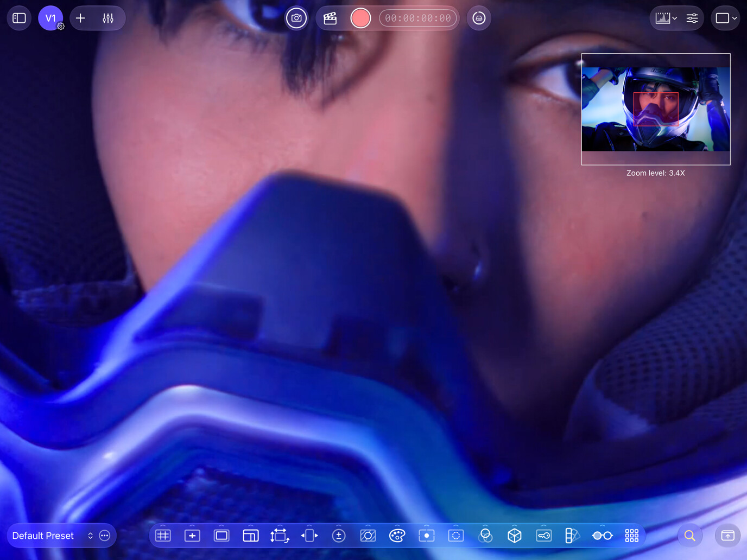This screenshot has width=747, height=560.
Task: Open the mixer sliders icon
Action: point(108,18)
